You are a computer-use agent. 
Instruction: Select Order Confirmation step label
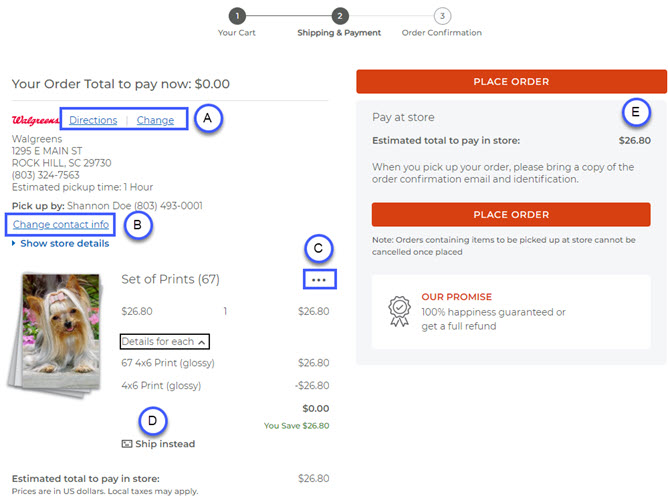click(441, 33)
